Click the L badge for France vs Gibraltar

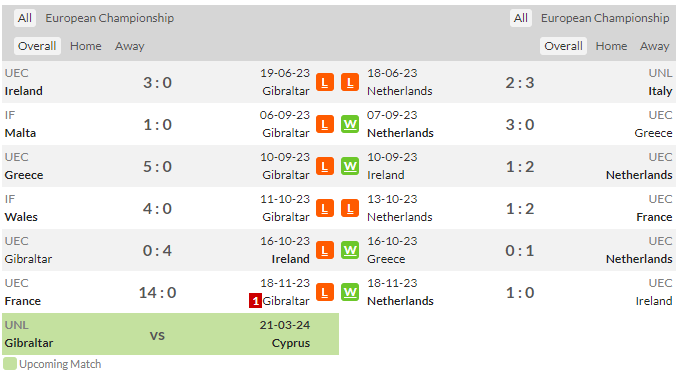pyautogui.click(x=325, y=292)
